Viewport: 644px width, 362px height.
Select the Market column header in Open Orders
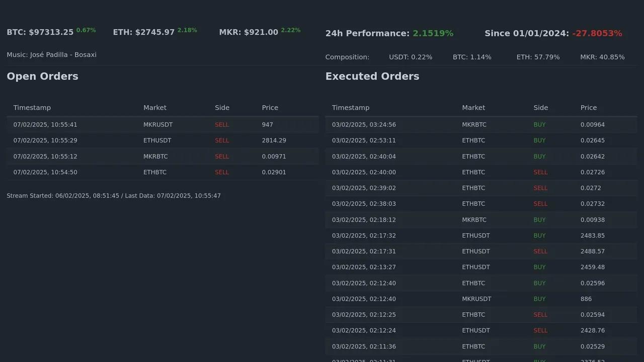tap(155, 108)
